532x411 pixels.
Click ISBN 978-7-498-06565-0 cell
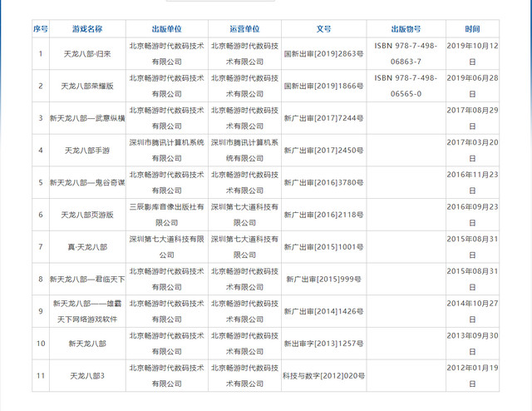406,86
